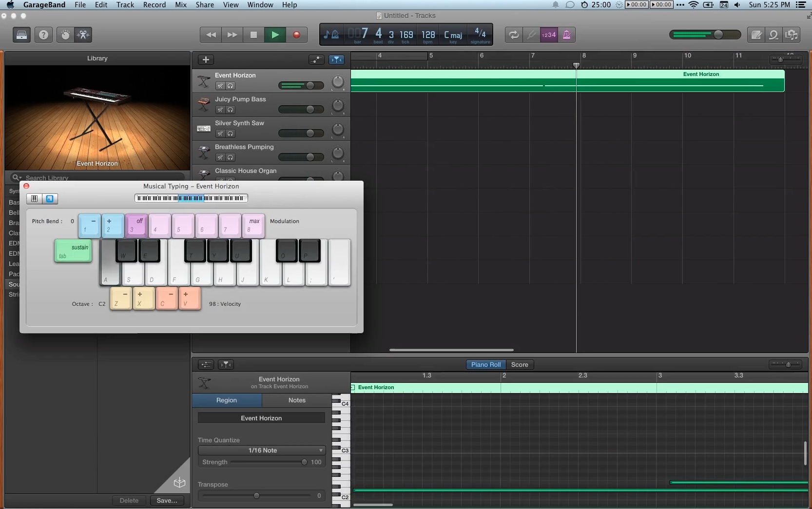Mute the Juicy Pump Bass track
The image size is (812, 509).
220,110
